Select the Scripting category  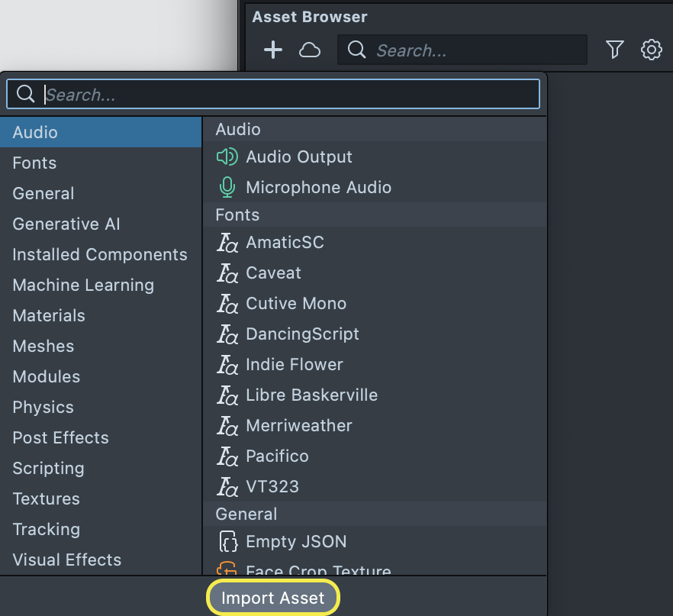point(48,469)
